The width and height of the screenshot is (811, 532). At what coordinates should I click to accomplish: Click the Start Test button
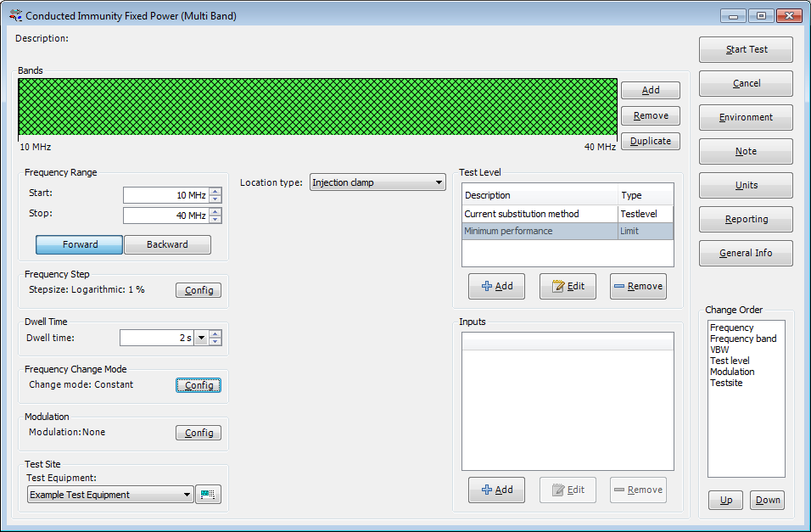click(x=746, y=49)
